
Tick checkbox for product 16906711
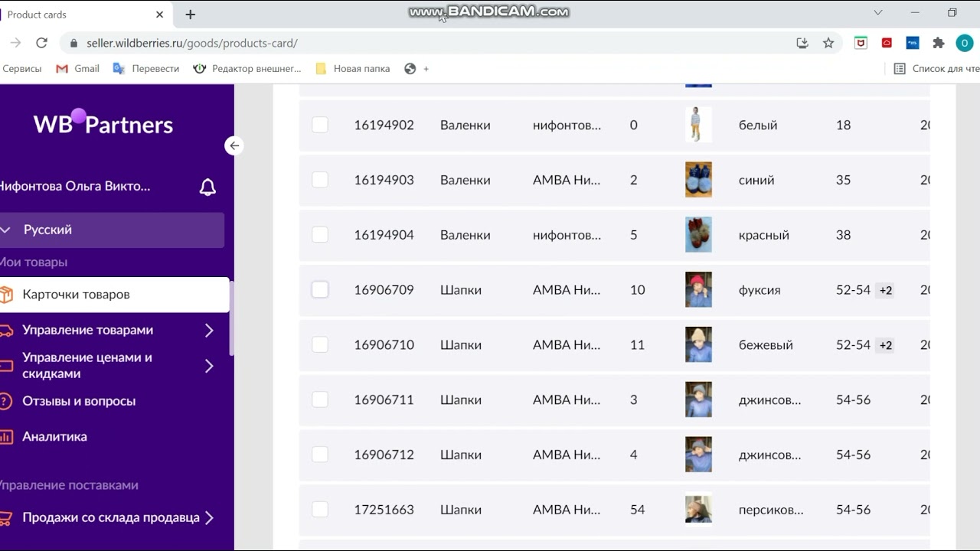pos(320,399)
